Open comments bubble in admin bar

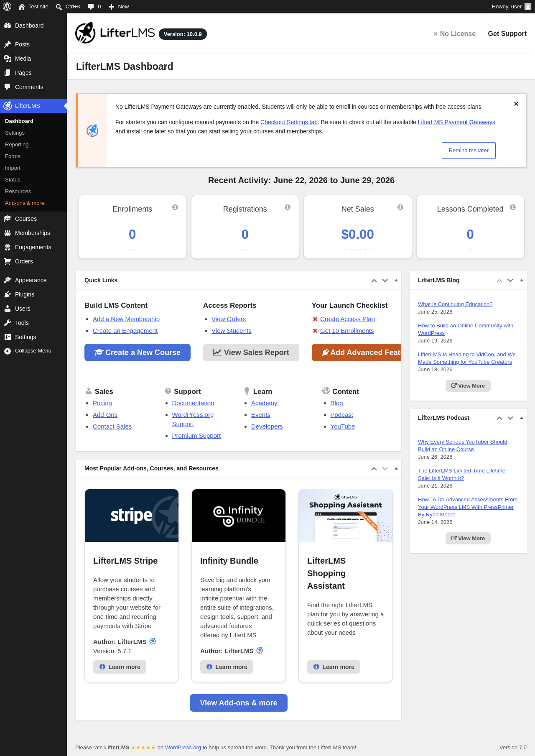[x=91, y=7]
